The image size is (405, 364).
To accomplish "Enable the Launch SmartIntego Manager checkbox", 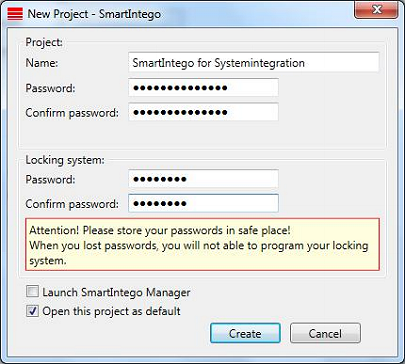I will 32,292.
